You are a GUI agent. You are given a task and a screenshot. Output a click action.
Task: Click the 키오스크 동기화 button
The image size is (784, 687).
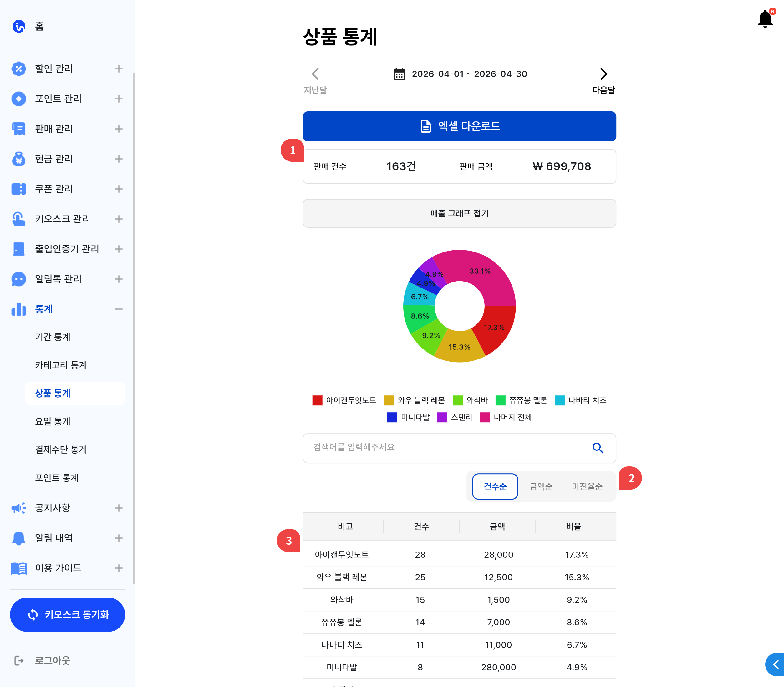[68, 614]
